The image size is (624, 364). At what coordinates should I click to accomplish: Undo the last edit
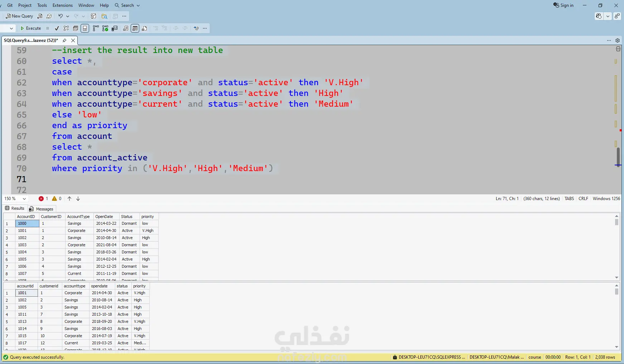pyautogui.click(x=61, y=16)
